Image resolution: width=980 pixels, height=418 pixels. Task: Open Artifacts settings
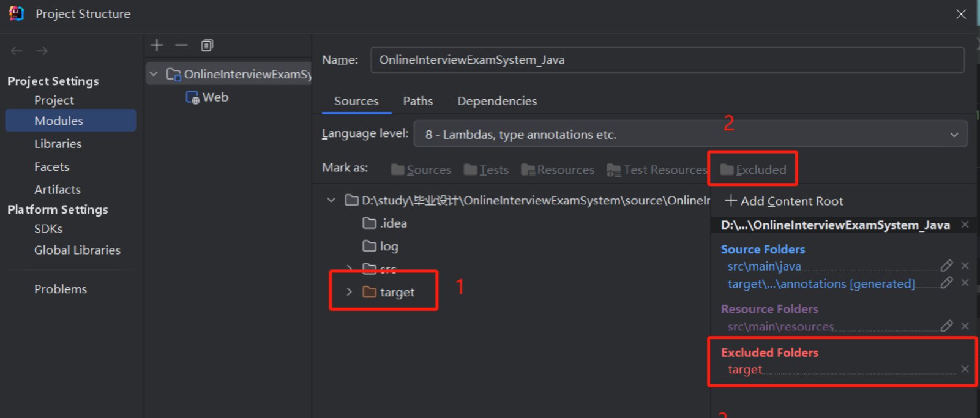tap(58, 190)
